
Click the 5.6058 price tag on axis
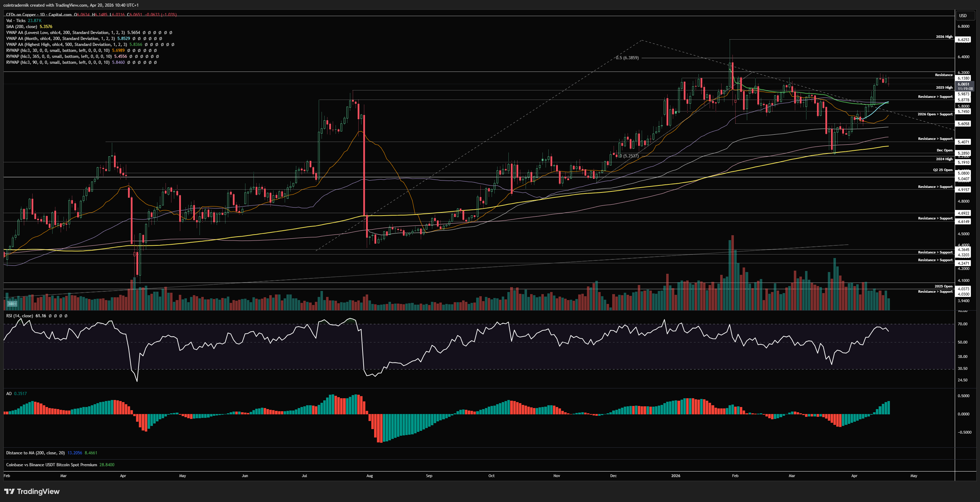[964, 124]
